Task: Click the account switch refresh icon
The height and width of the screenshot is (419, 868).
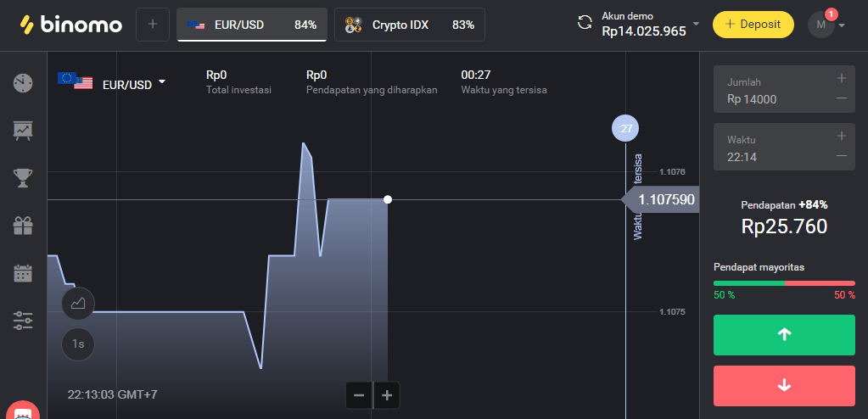Action: coord(585,23)
